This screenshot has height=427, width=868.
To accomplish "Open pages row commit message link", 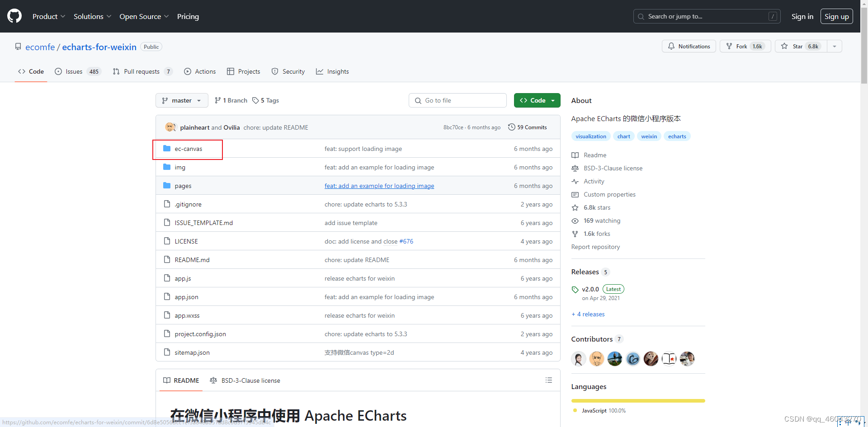I will pos(379,186).
